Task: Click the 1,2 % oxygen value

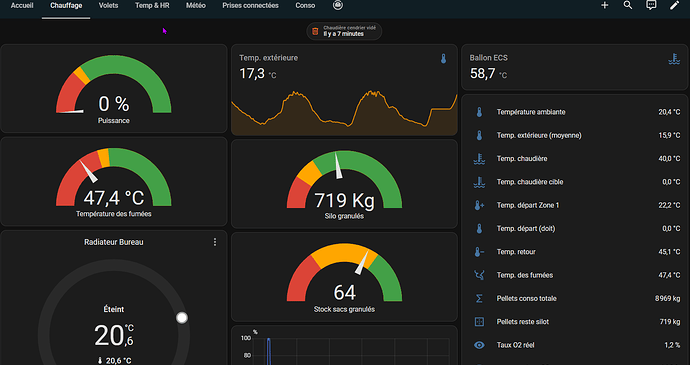Action: coord(672,346)
